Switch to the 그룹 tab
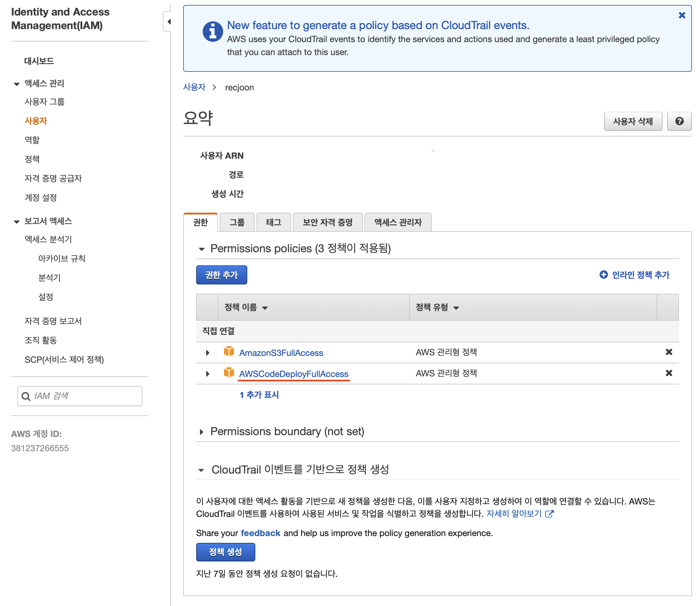 (x=237, y=222)
